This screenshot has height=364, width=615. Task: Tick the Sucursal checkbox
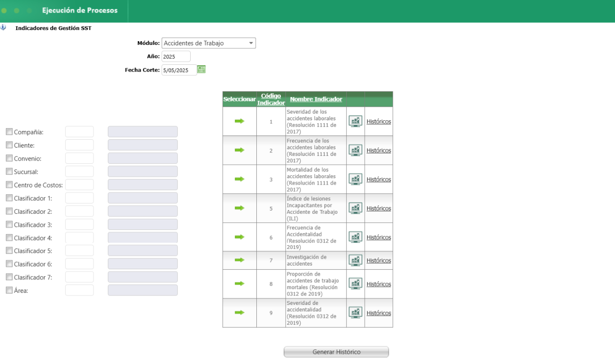(9, 172)
